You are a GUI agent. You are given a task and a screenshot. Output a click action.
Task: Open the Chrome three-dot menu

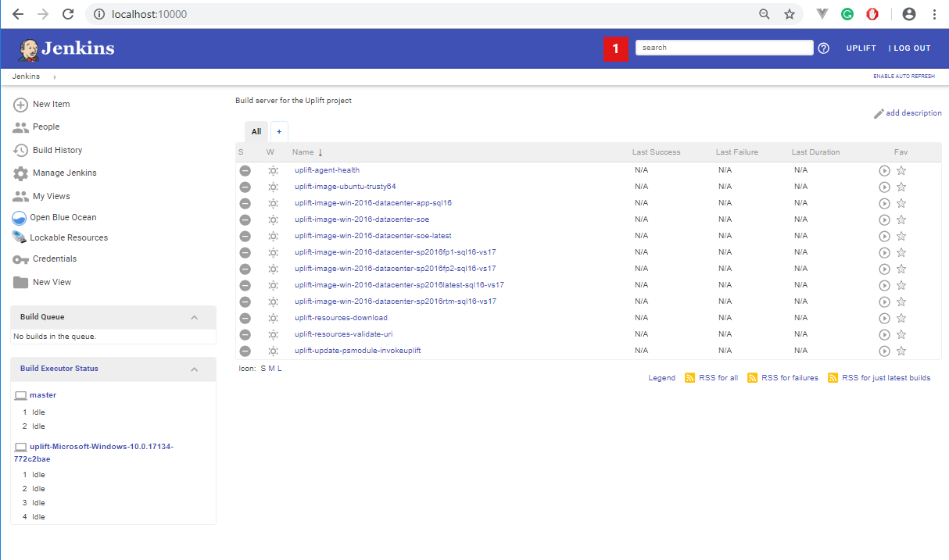pyautogui.click(x=935, y=14)
